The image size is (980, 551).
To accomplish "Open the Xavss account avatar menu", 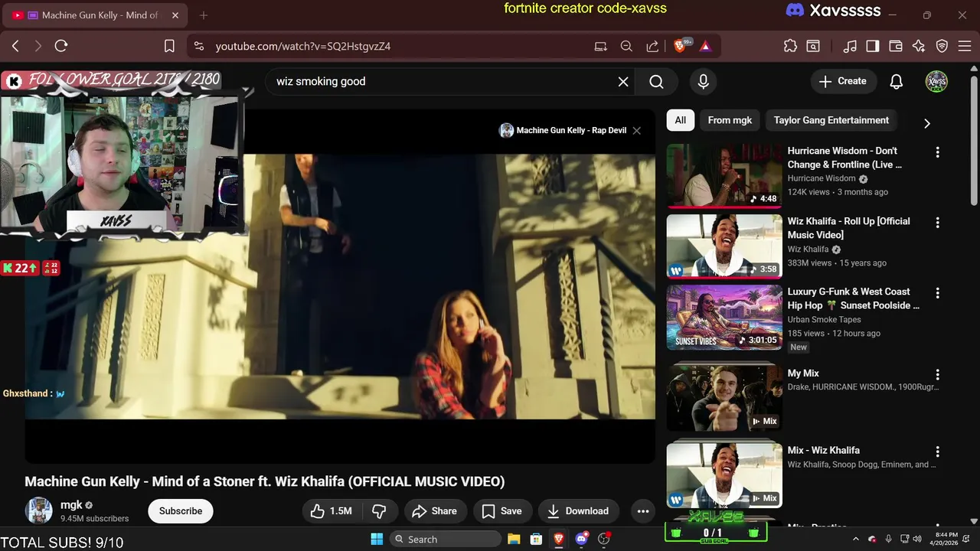I will pos(936,81).
